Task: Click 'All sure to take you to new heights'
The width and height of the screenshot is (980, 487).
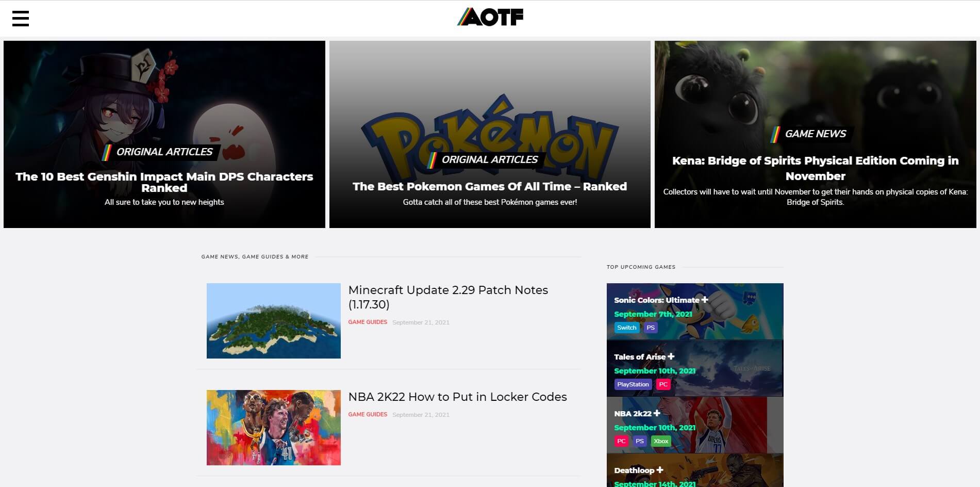Action: pyautogui.click(x=164, y=202)
